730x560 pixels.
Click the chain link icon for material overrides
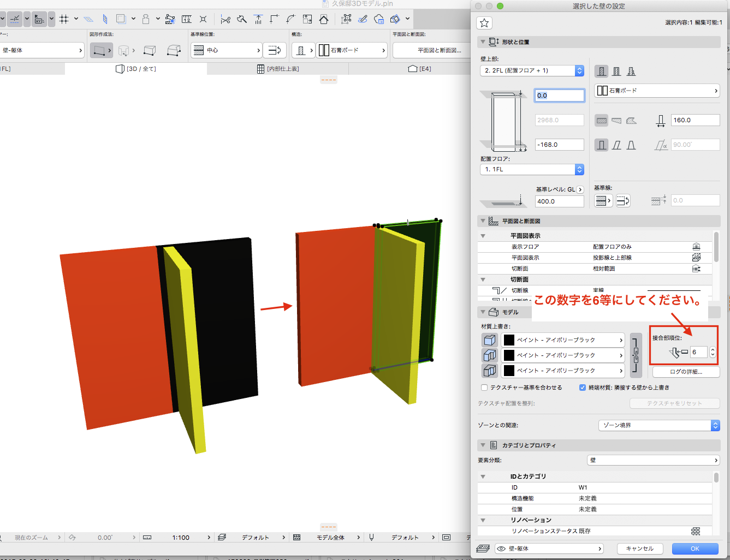(x=636, y=355)
